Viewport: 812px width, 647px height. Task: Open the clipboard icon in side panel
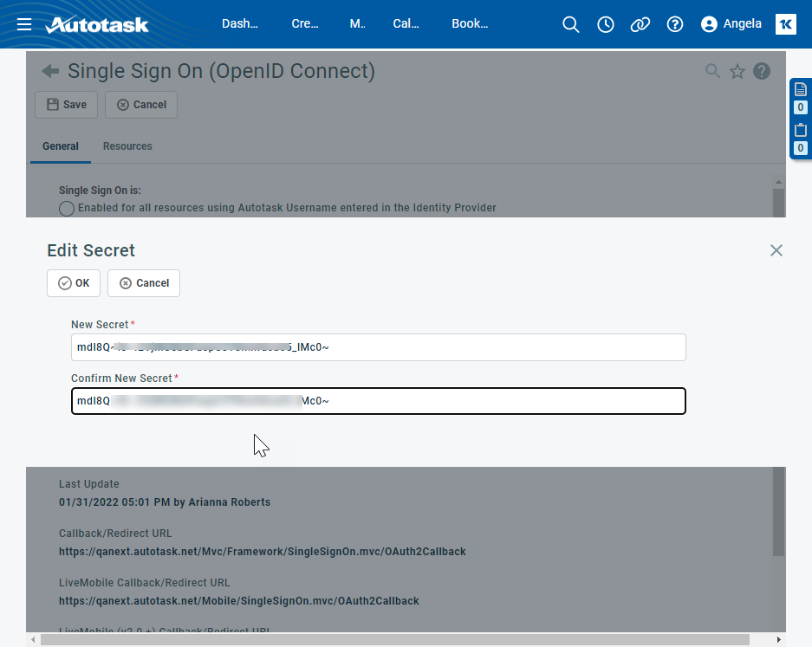coord(801,129)
